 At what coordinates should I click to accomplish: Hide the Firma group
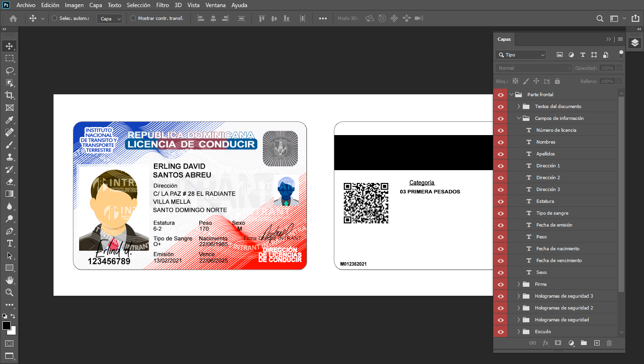coord(501,284)
